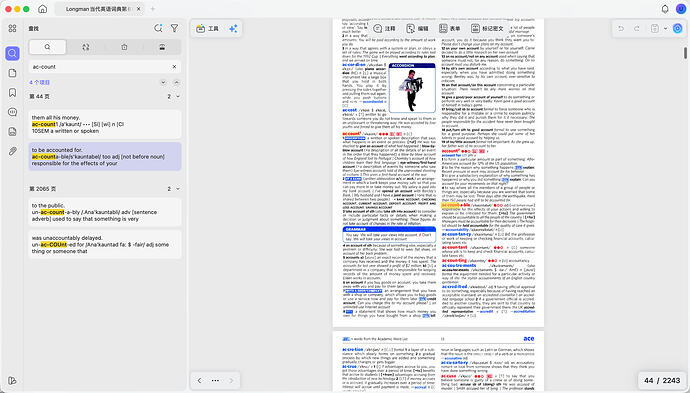Open result 'to the public'
This screenshot has height=393, width=690.
coord(105,212)
